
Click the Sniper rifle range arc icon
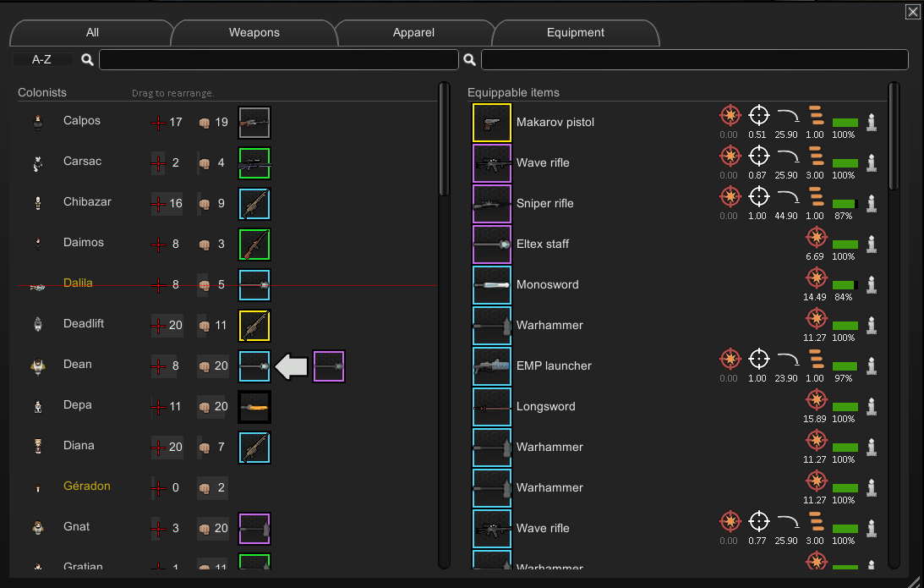pyautogui.click(x=787, y=198)
